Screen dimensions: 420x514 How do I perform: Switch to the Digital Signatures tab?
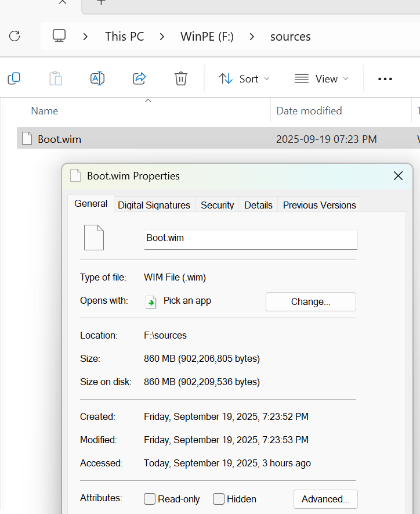(154, 205)
